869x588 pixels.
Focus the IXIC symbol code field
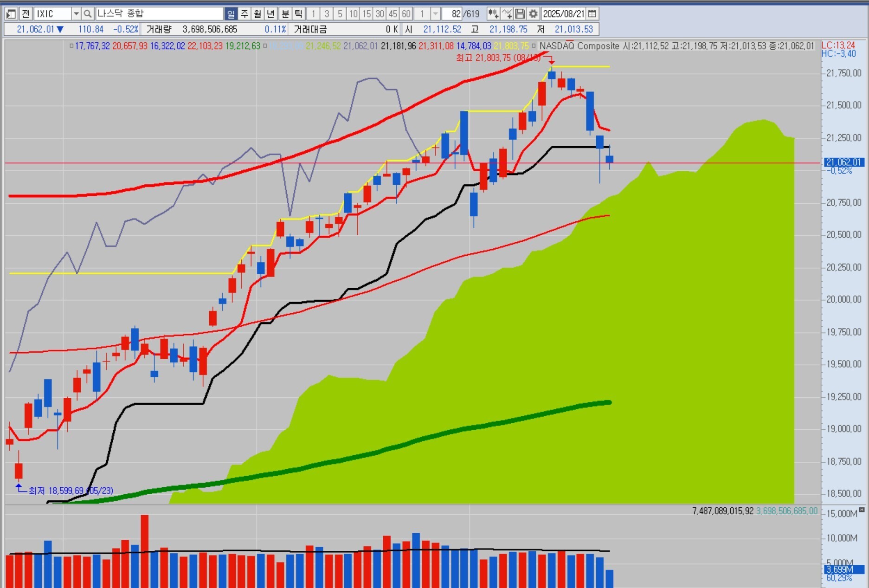[x=52, y=14]
